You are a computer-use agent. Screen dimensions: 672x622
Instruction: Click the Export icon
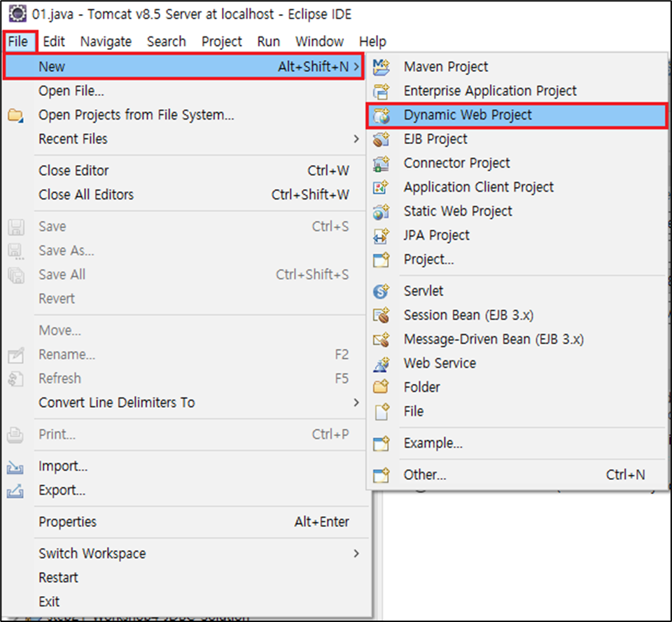click(x=15, y=490)
